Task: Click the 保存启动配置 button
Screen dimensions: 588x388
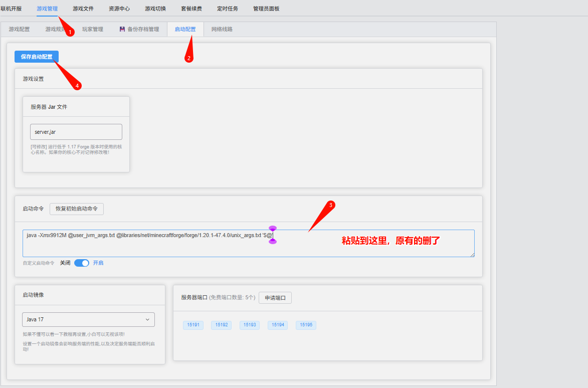Action: point(37,57)
